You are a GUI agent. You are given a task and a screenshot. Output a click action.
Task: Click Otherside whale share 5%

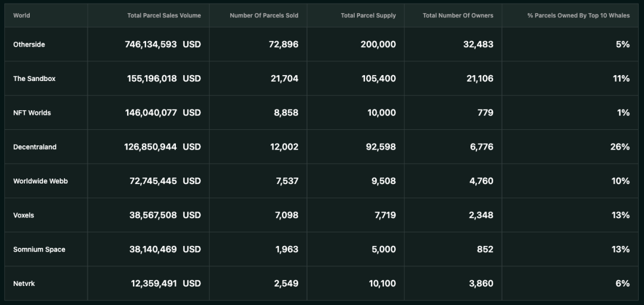coord(623,44)
